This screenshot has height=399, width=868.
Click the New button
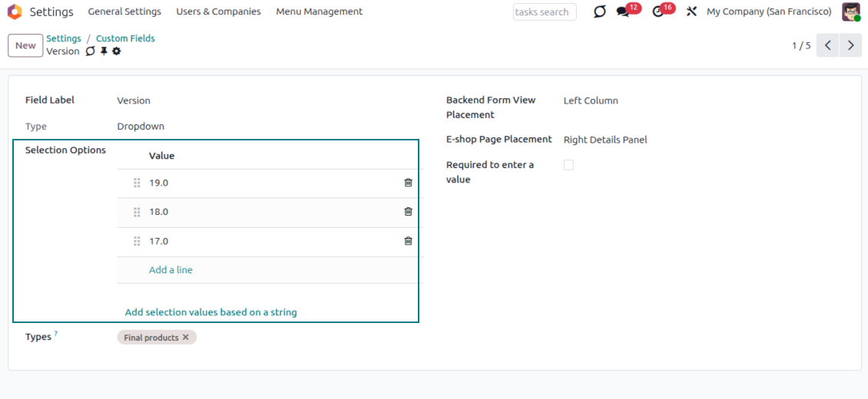tap(25, 45)
